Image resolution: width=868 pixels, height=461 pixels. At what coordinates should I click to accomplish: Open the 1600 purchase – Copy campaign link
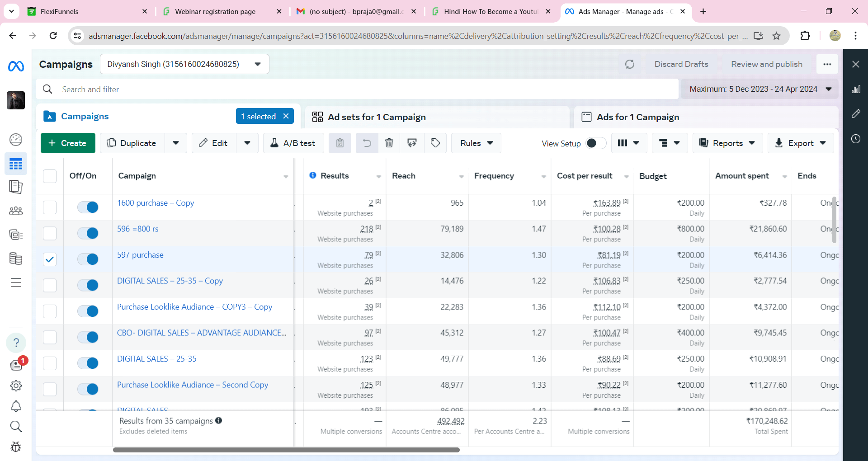pos(155,202)
